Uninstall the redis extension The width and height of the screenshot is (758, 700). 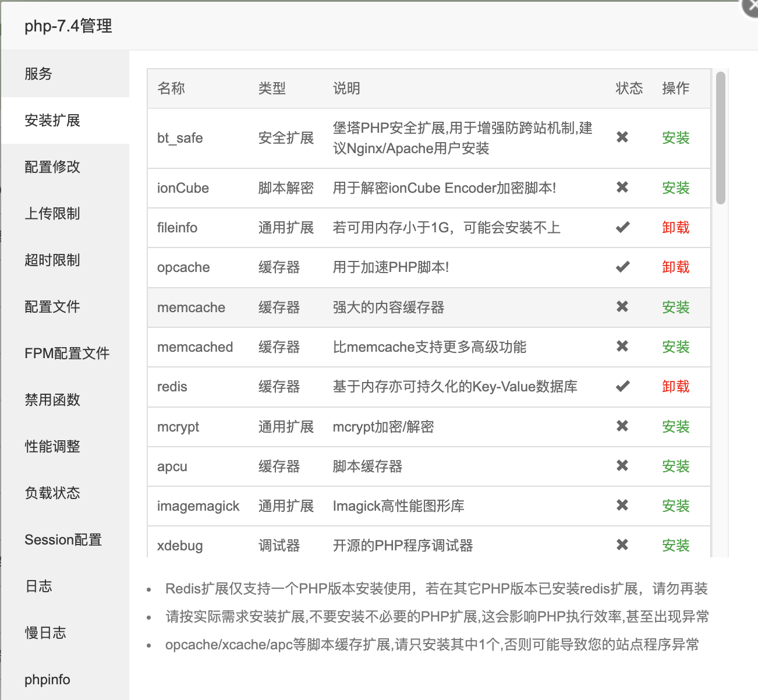click(x=676, y=386)
